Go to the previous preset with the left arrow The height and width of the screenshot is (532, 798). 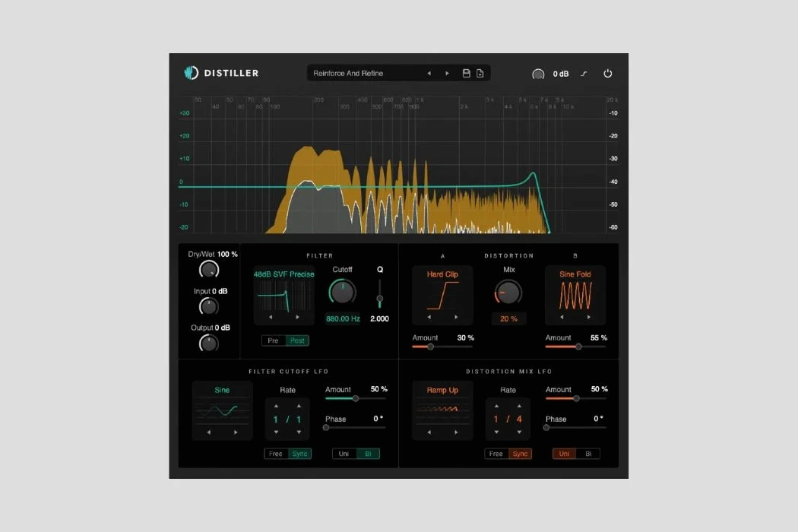click(429, 74)
